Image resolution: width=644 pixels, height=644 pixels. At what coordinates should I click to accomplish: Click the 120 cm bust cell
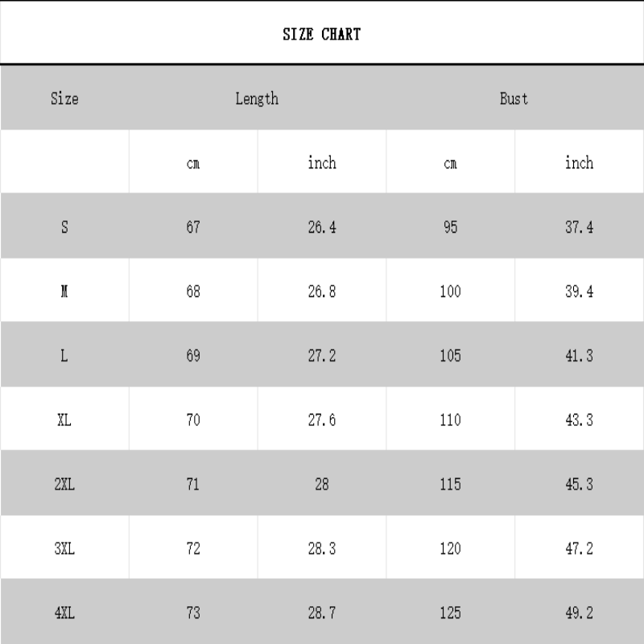point(450,550)
